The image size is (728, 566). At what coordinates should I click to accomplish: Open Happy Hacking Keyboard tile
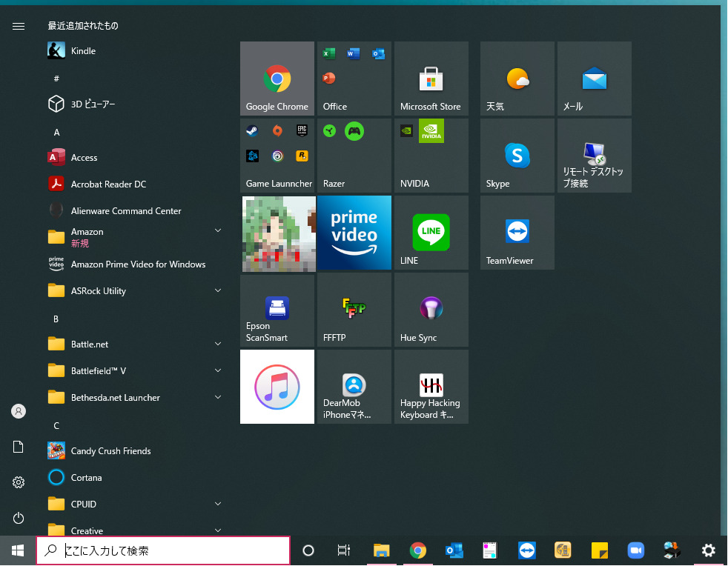point(431,387)
